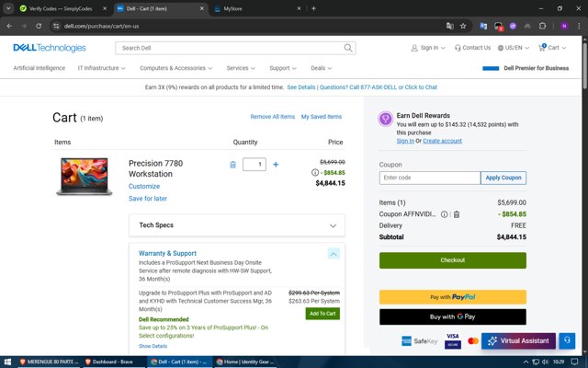
Task: Click the Precision 7780 laptop thumbnail
Action: coord(85,177)
